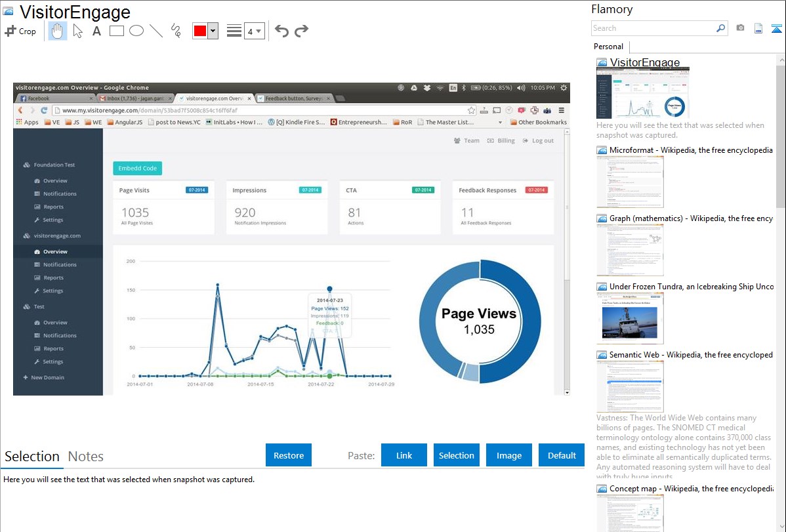This screenshot has height=532, width=786.
Task: Click the Restore button
Action: tap(289, 455)
